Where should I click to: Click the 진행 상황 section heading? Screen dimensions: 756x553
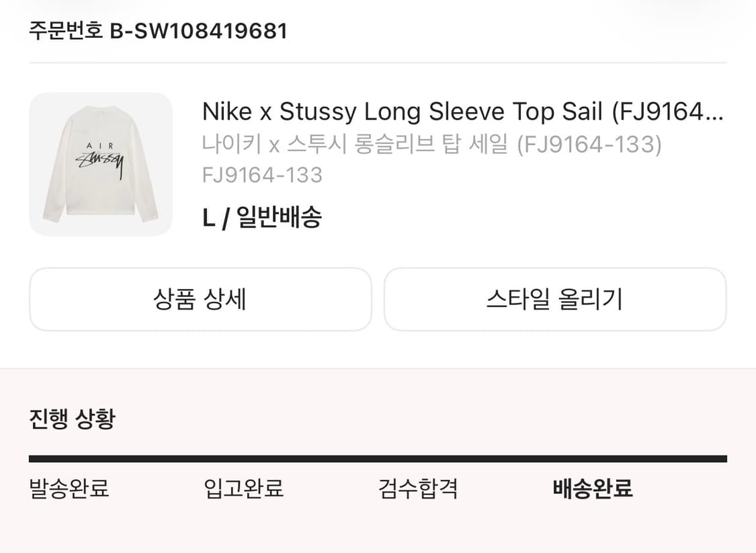coord(72,418)
